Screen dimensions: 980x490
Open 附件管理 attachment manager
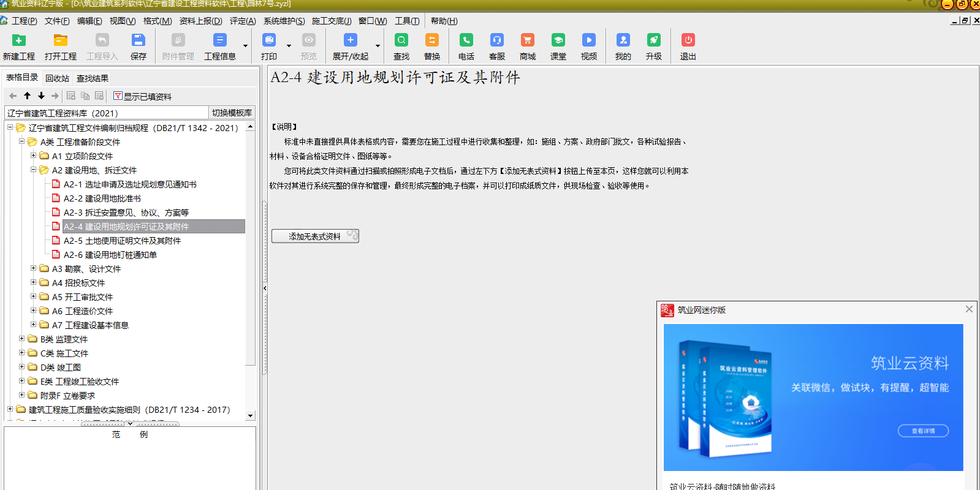[x=178, y=47]
